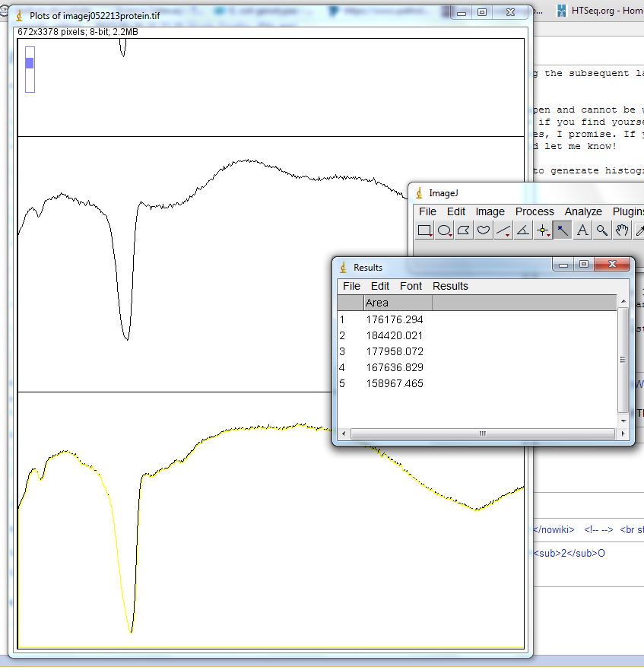Pick the Hand scrolling tool

click(622, 230)
